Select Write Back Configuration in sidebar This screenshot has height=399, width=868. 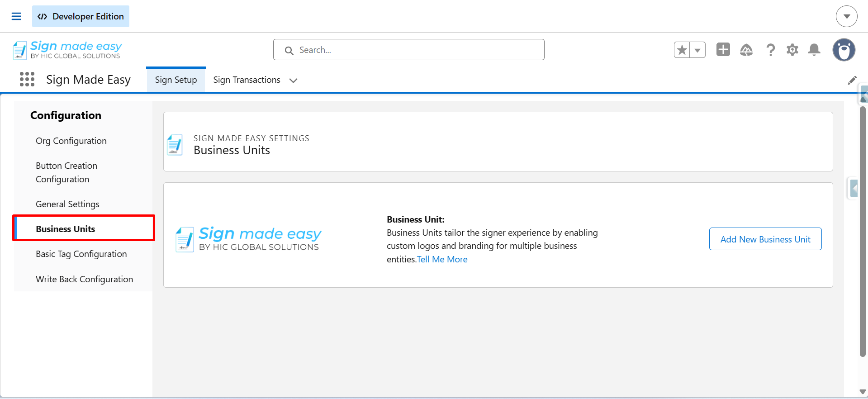[84, 279]
